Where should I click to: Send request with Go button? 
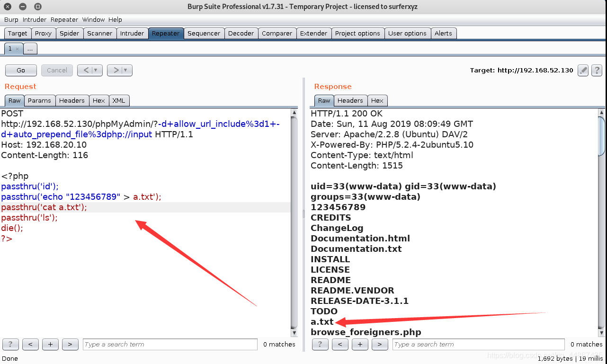tap(21, 71)
